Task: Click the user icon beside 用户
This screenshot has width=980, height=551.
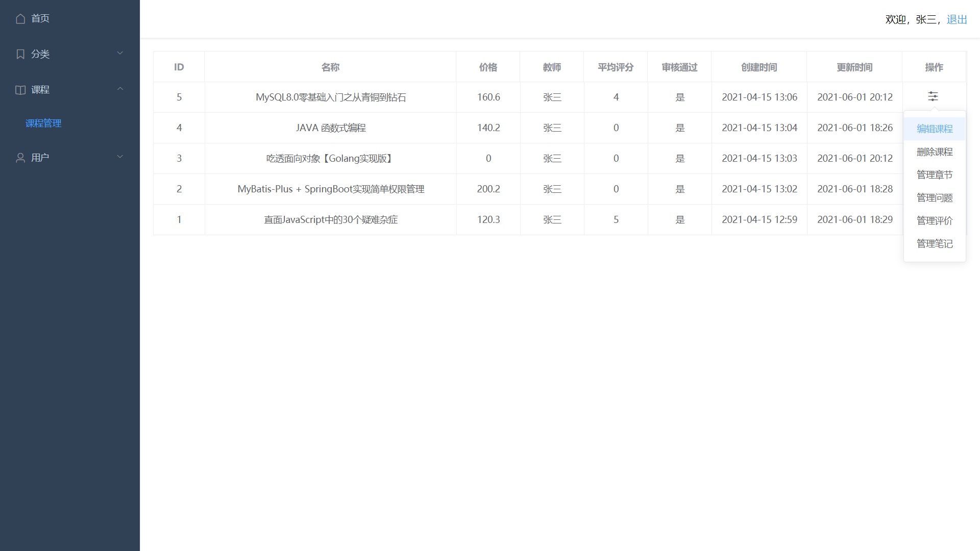Action: (20, 158)
